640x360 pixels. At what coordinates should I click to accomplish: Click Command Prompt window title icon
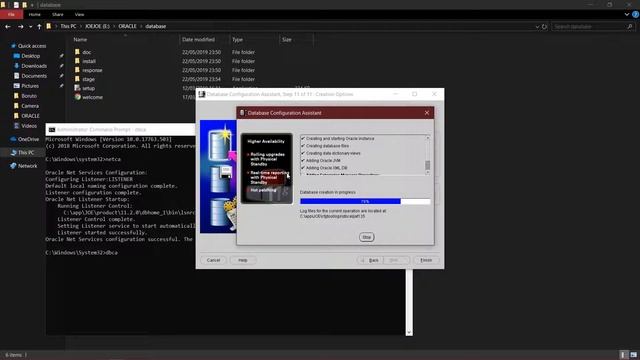coord(52,129)
